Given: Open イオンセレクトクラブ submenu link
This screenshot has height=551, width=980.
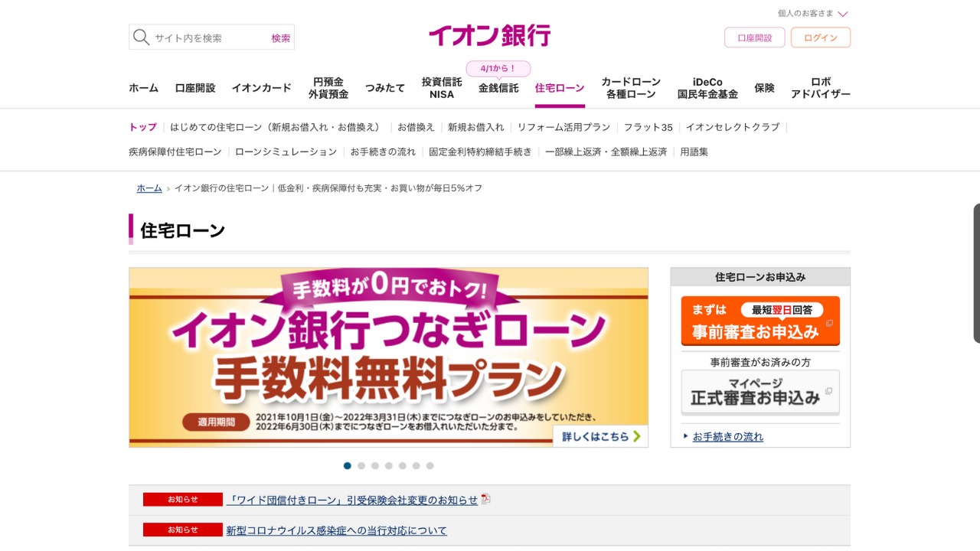Looking at the screenshot, I should 733,127.
